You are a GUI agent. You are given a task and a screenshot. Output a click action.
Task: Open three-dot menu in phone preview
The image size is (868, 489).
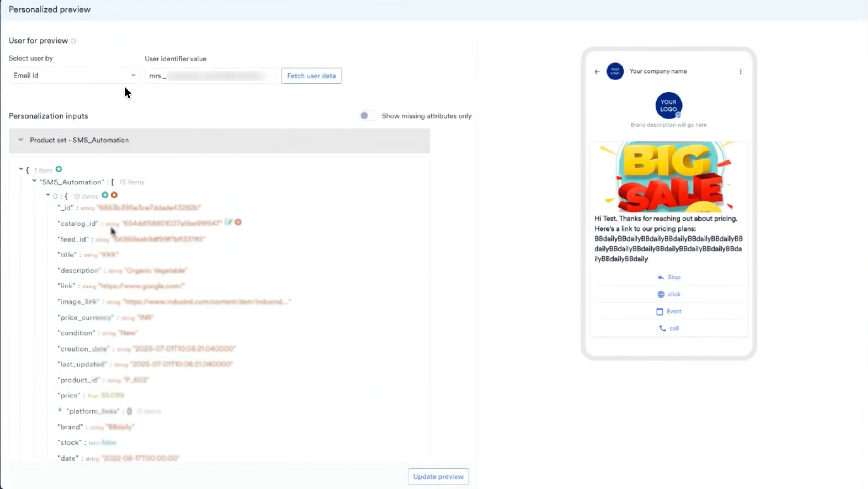(741, 71)
